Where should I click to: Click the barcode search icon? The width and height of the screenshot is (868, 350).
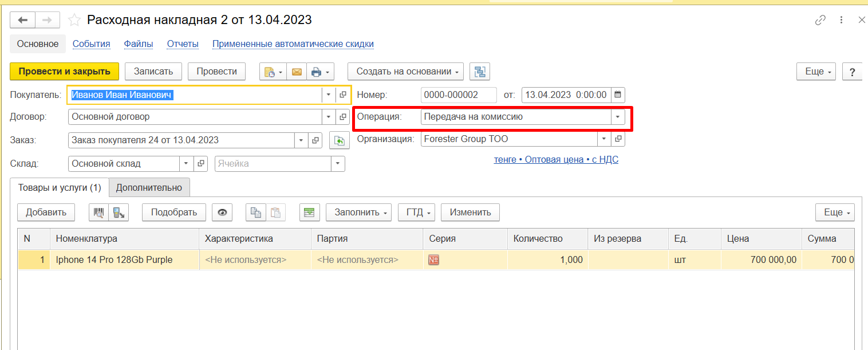(x=99, y=213)
